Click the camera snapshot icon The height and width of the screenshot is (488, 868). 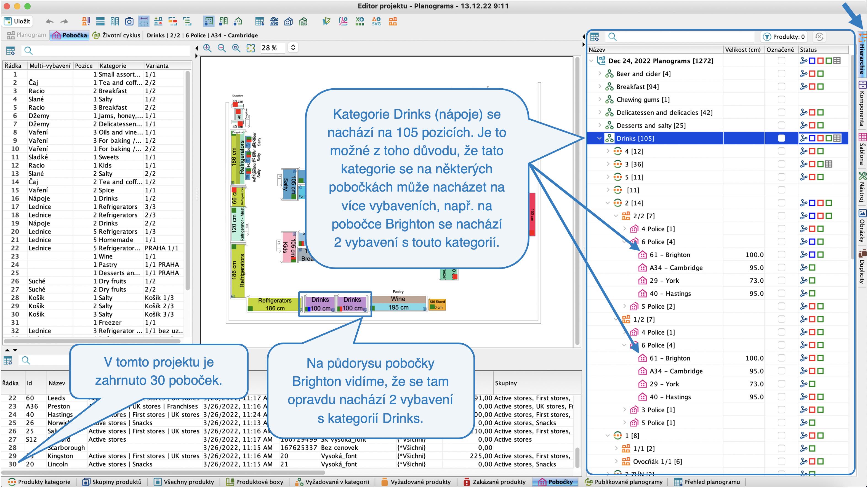[129, 22]
